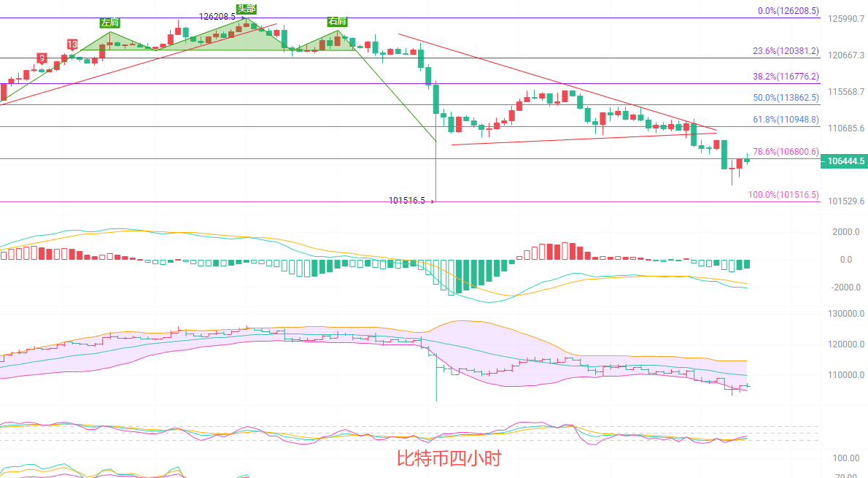
Task: Pick the 61.8%(110948.8) Fibonacci retracement label
Action: pos(786,120)
